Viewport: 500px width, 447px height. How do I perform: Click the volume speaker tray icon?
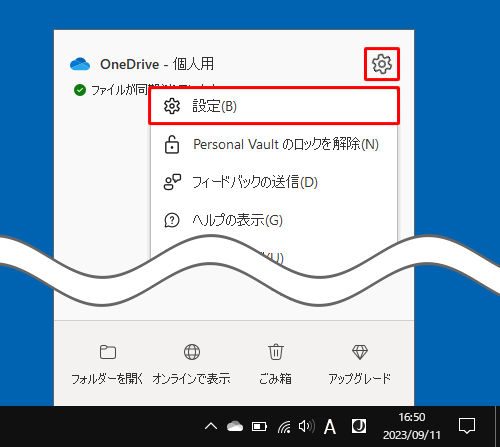[x=307, y=426]
